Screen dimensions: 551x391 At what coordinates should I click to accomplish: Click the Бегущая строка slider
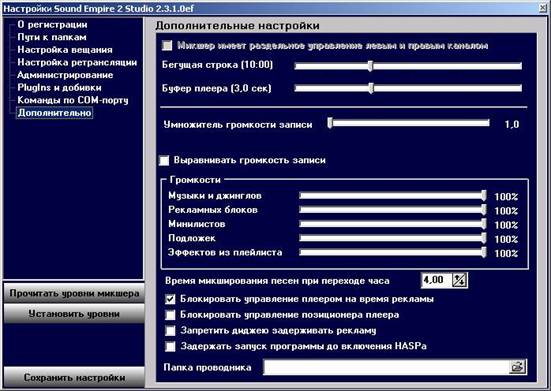pos(408,66)
